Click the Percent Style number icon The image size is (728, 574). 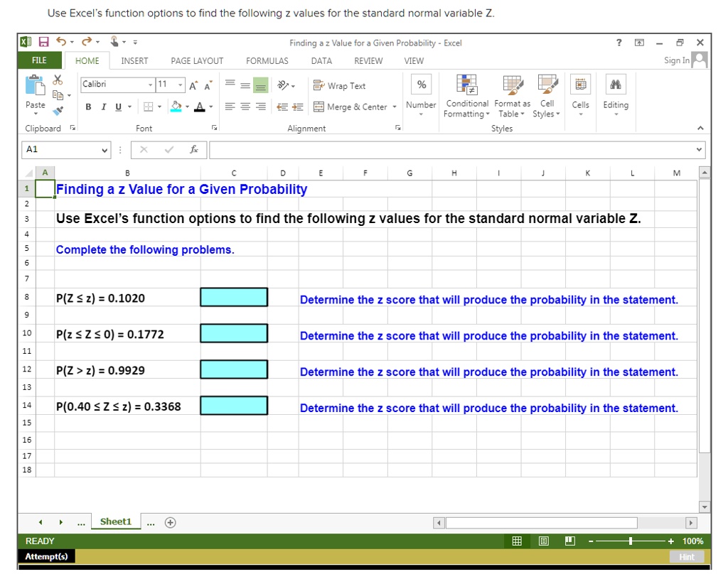click(421, 85)
